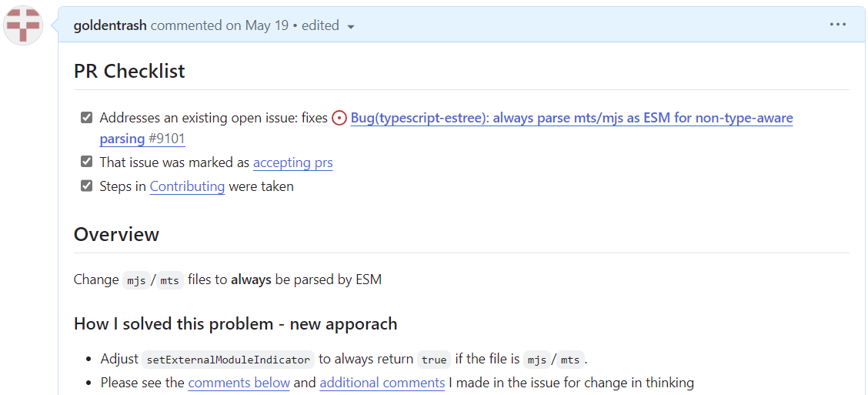Open the goldentrash username profile link
This screenshot has width=868, height=395.
point(110,25)
